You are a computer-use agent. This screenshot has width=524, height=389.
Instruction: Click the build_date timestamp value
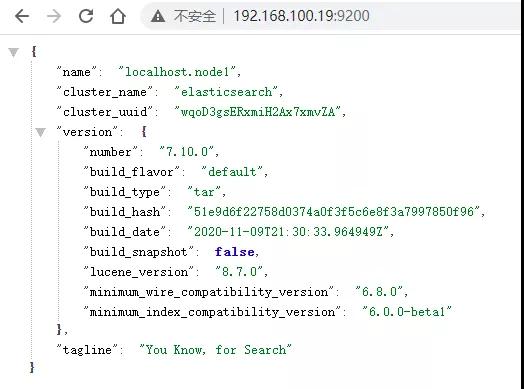pyautogui.click(x=288, y=232)
